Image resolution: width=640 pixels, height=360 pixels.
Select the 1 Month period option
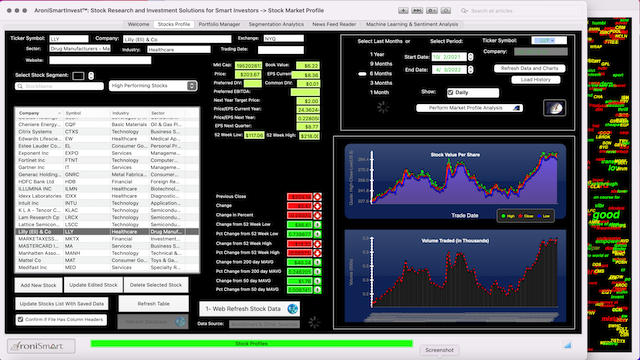coord(379,93)
